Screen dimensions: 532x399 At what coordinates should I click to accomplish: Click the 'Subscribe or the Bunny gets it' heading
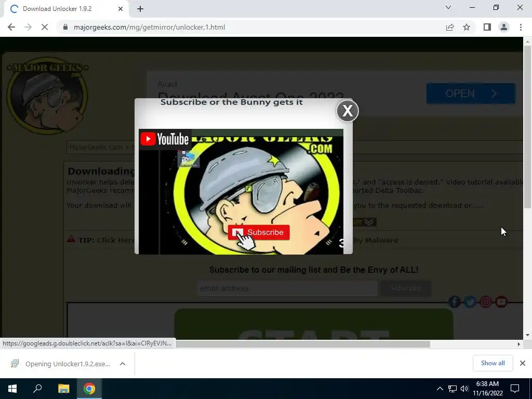point(231,102)
